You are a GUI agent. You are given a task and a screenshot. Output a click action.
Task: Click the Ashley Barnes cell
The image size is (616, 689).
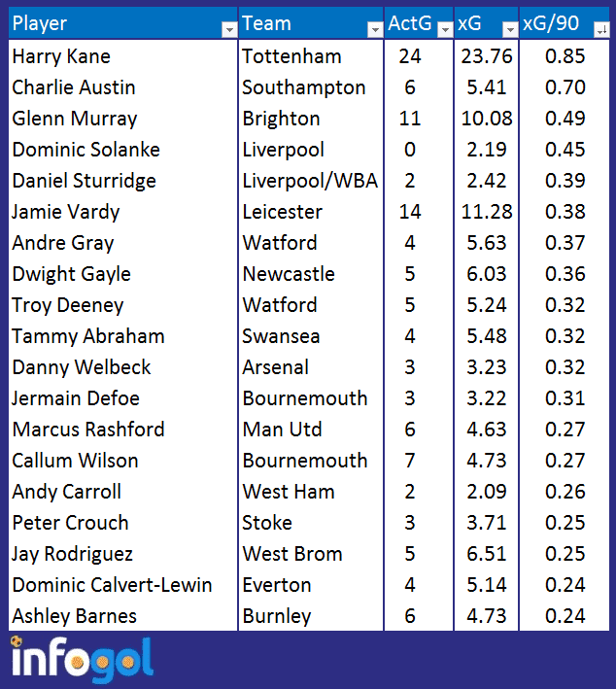click(x=123, y=616)
